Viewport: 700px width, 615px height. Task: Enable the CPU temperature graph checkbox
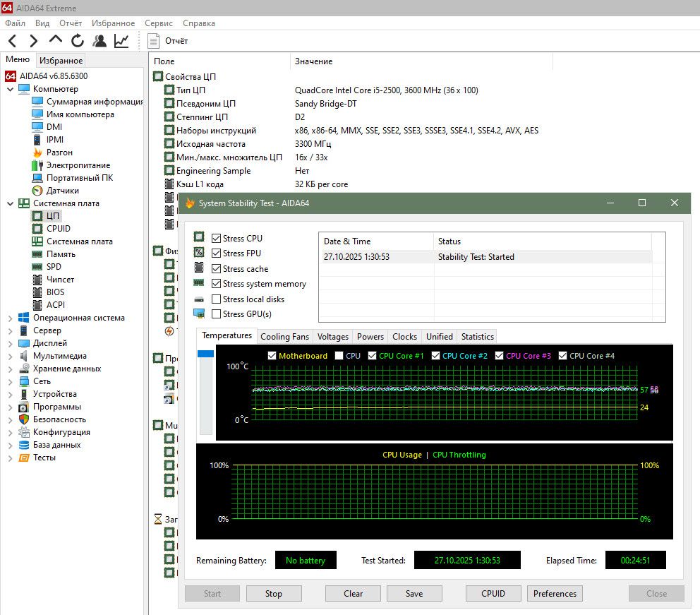click(339, 355)
